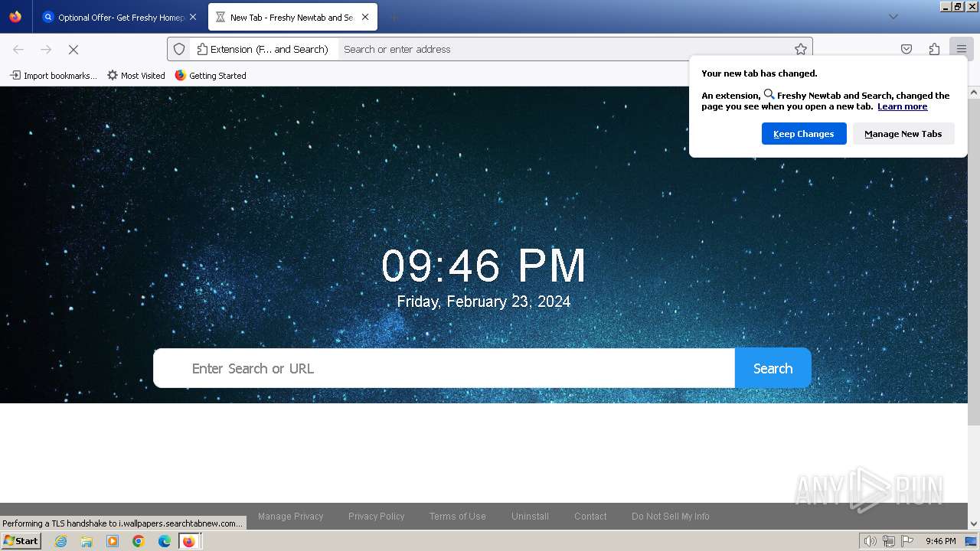Open the Firefox application menu
Image resolution: width=980 pixels, height=551 pixels.
[962, 49]
